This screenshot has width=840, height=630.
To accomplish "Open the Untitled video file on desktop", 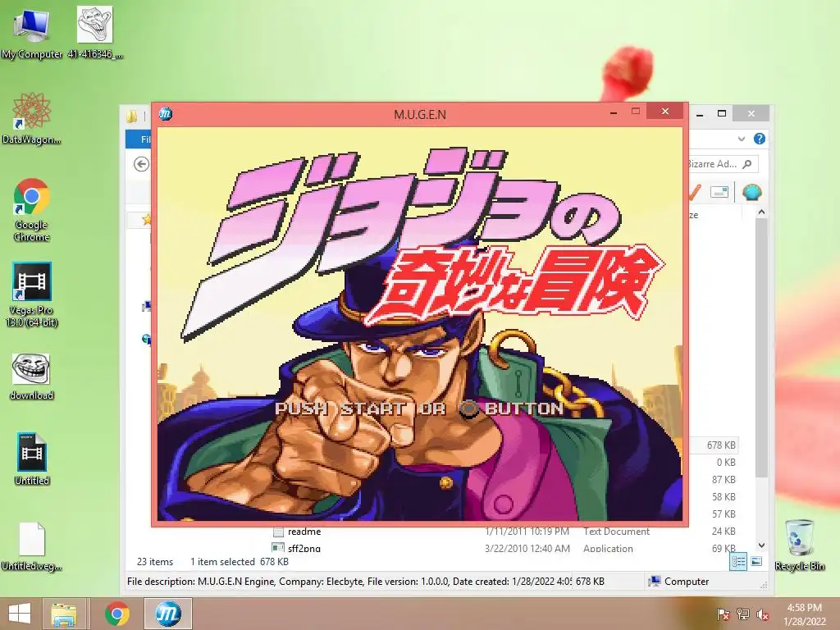I will (x=31, y=459).
